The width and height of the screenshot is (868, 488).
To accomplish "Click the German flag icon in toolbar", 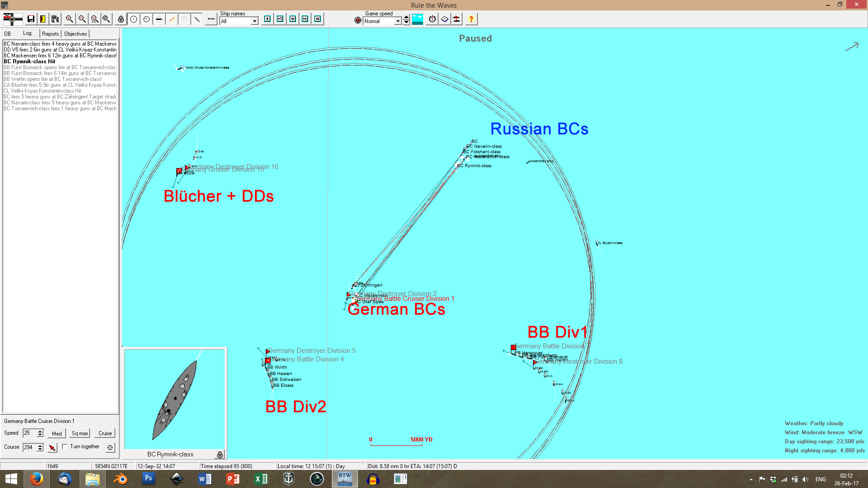I will pyautogui.click(x=13, y=19).
